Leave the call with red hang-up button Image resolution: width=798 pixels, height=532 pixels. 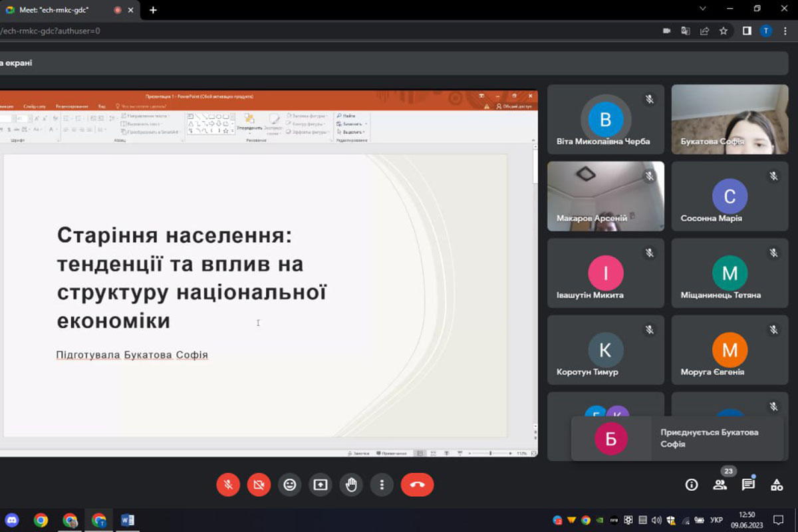pos(417,485)
